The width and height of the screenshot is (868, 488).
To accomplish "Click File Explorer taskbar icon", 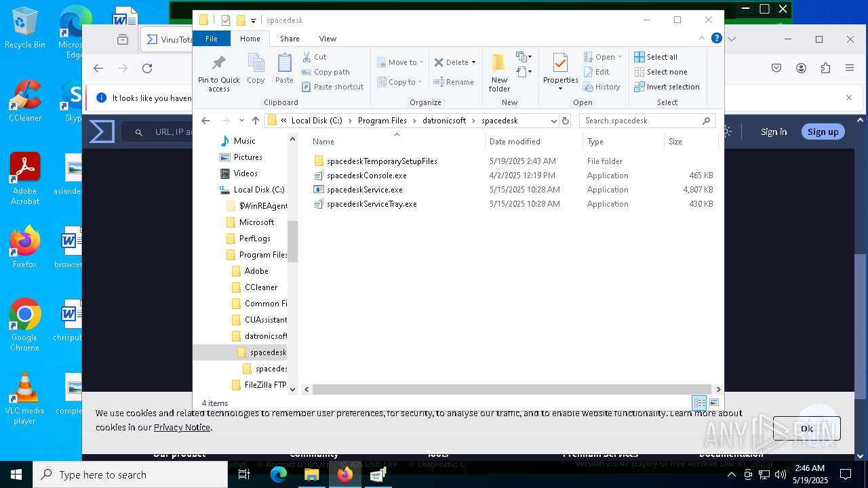I will 311,474.
